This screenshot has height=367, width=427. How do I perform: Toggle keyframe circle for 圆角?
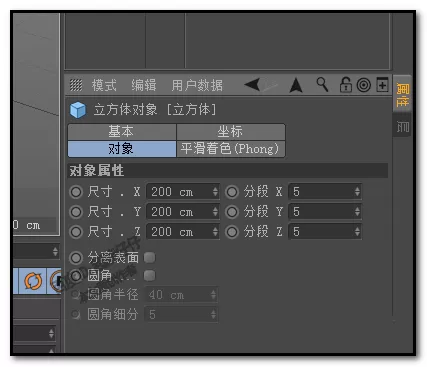(x=76, y=276)
